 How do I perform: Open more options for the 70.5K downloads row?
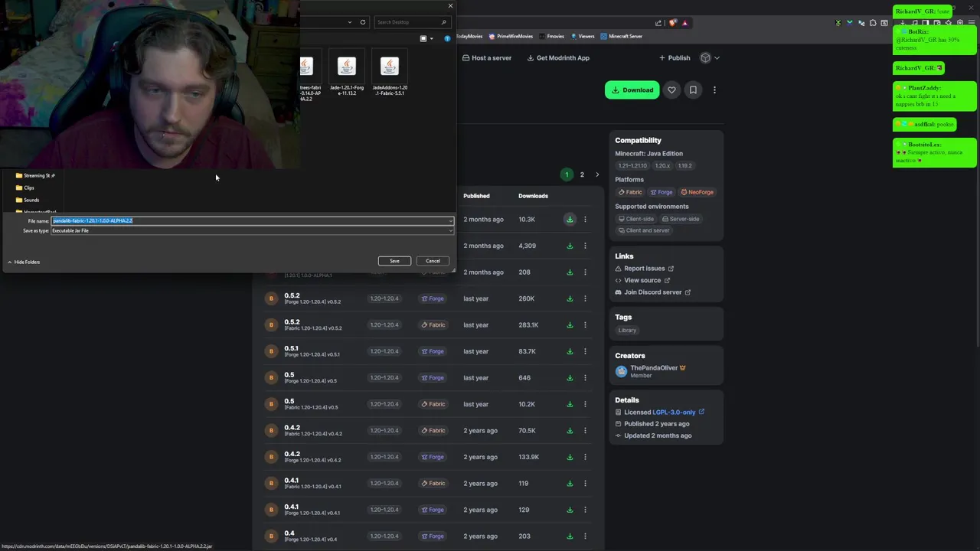coord(585,430)
